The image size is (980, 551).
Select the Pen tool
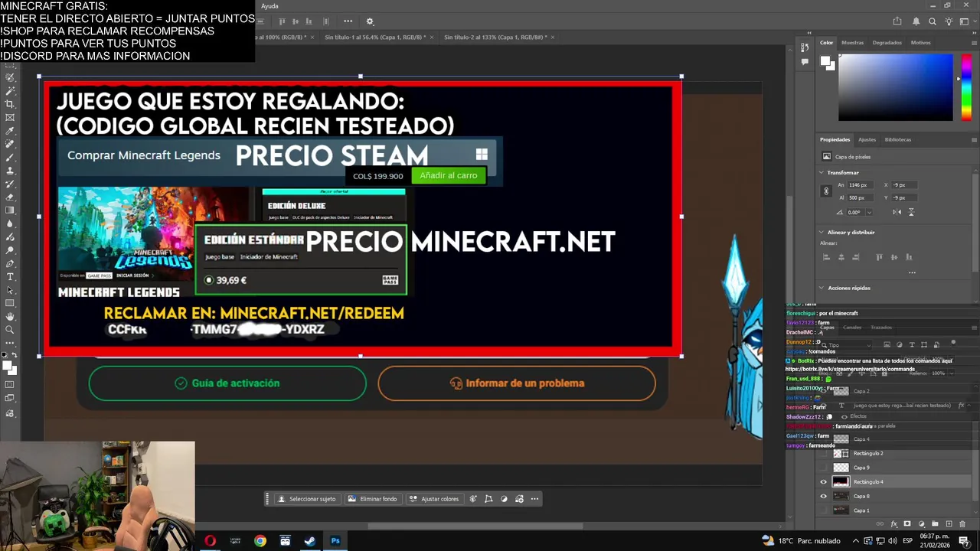tap(10, 263)
